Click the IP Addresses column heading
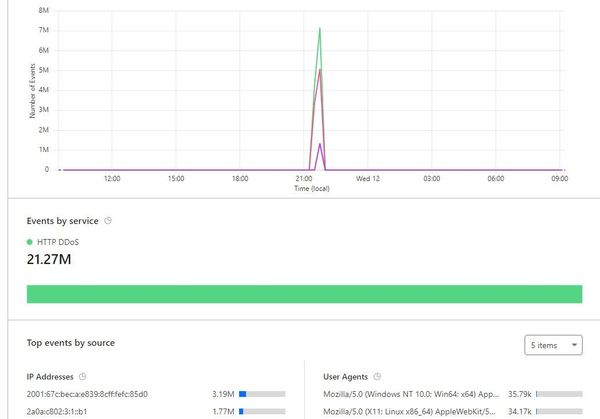600x419 pixels. 50,377
